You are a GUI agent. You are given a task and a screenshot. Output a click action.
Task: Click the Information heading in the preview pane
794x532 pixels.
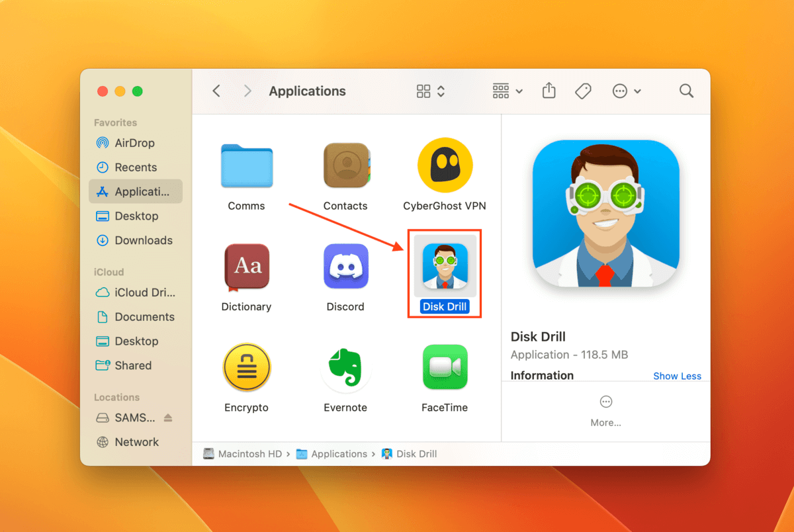tap(542, 375)
